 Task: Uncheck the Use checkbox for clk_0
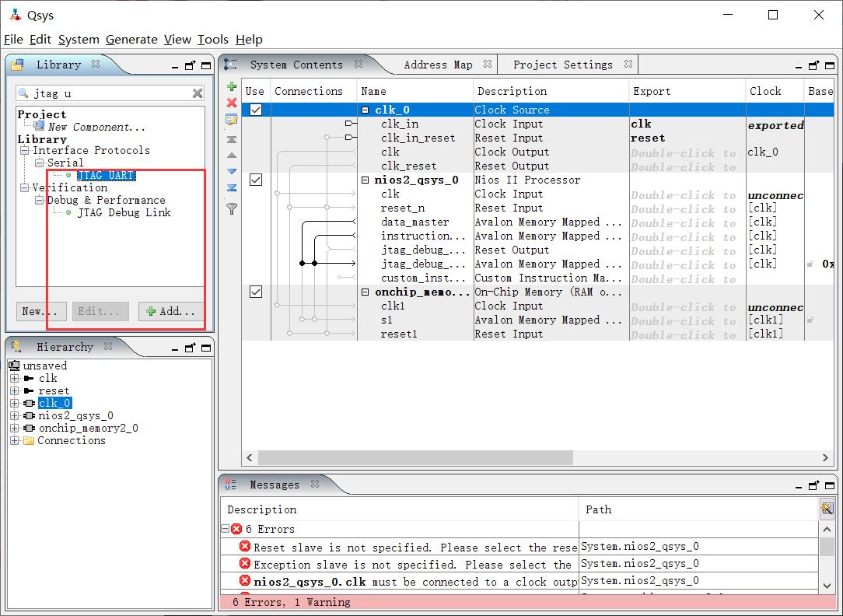[256, 110]
